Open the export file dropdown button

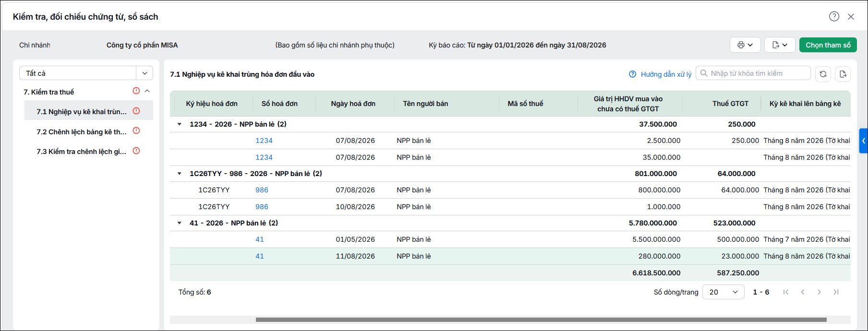click(780, 45)
